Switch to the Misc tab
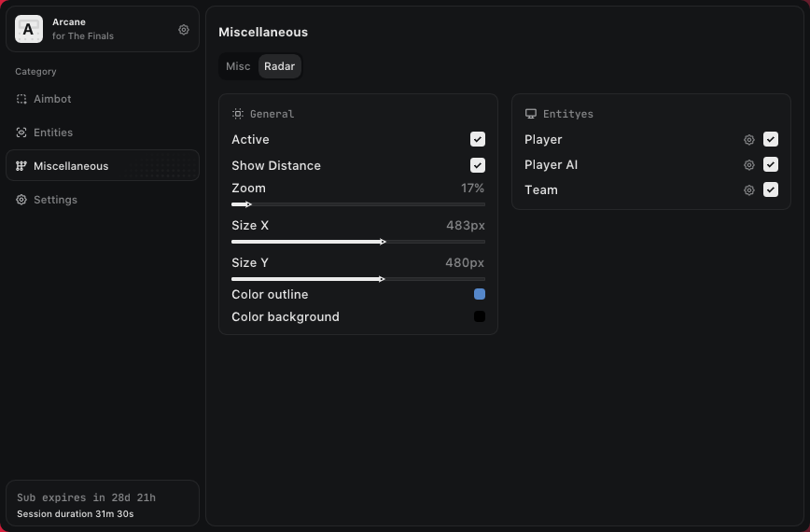The height and width of the screenshot is (532, 810). click(x=238, y=66)
